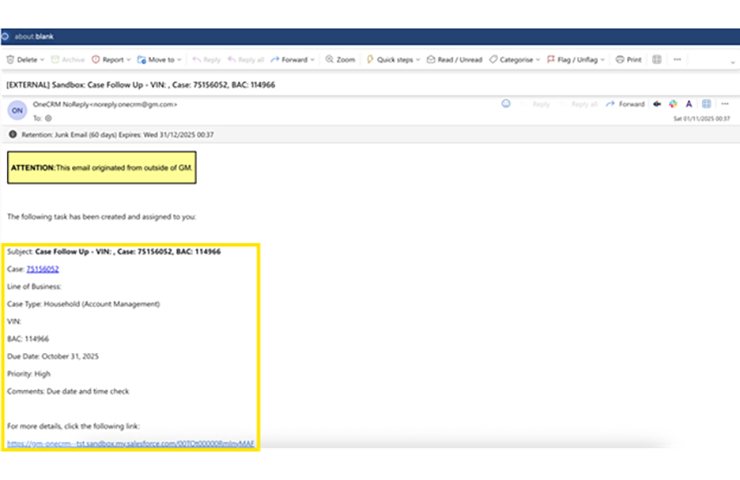Open the Zoom tool

(340, 60)
